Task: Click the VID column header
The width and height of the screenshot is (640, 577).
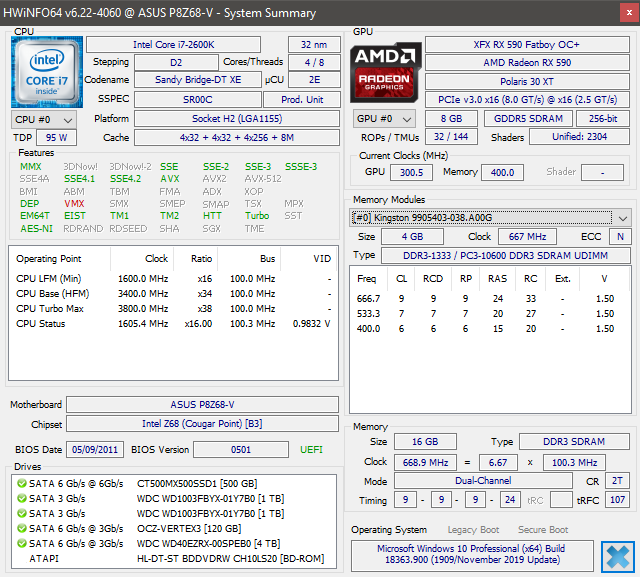Action: coord(309,259)
